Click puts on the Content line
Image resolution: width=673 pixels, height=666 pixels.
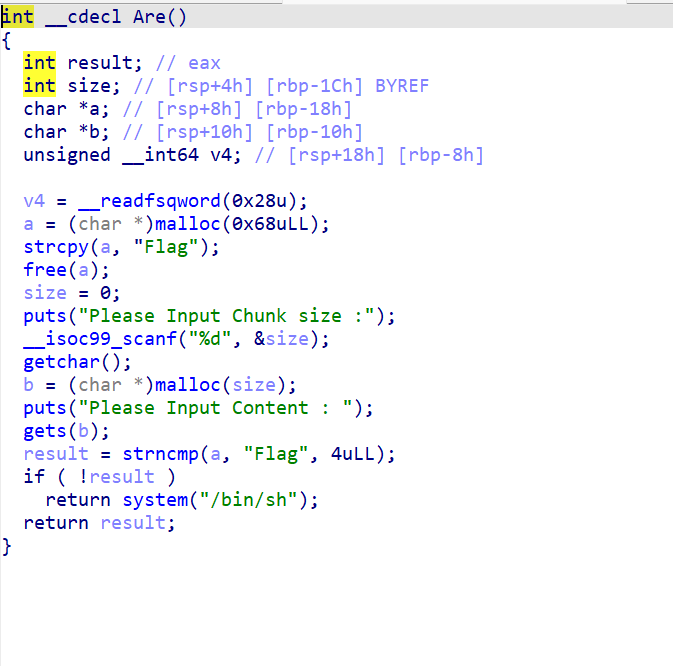click(45, 408)
